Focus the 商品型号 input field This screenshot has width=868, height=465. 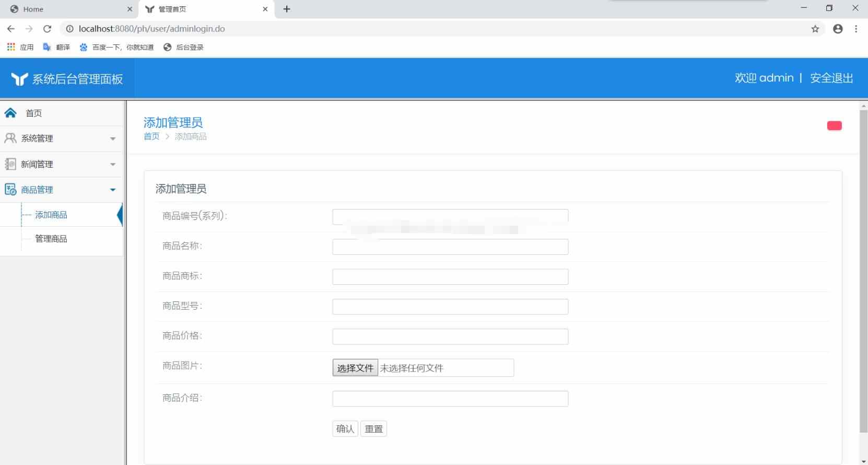tap(450, 307)
